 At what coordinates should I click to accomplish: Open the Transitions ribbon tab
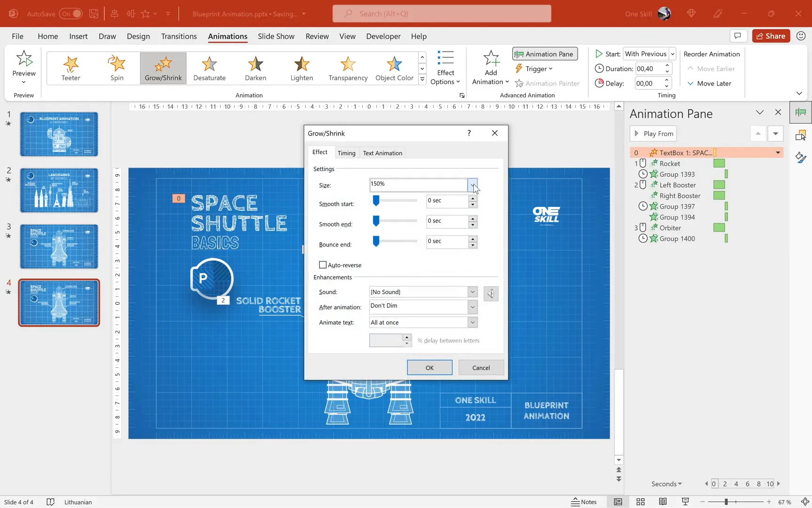tap(179, 36)
